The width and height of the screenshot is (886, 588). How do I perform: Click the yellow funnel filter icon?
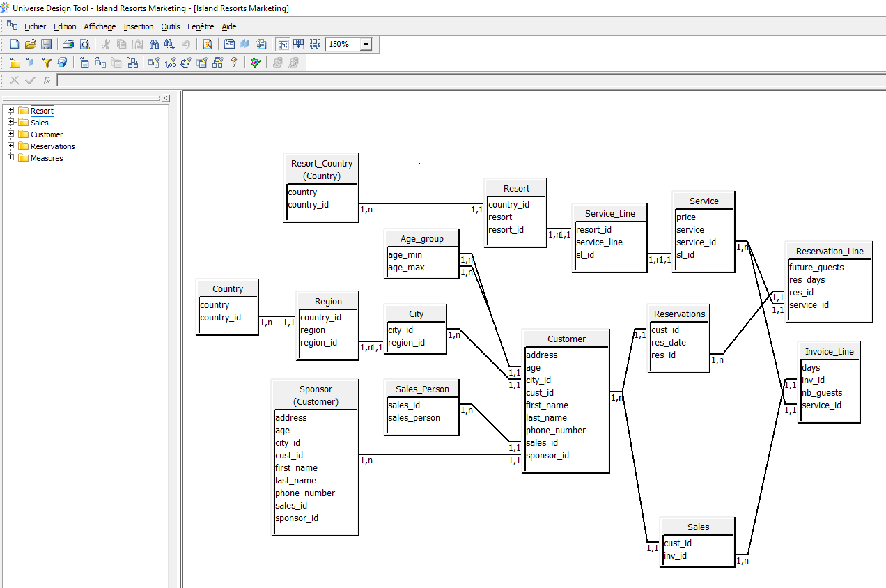pos(46,63)
